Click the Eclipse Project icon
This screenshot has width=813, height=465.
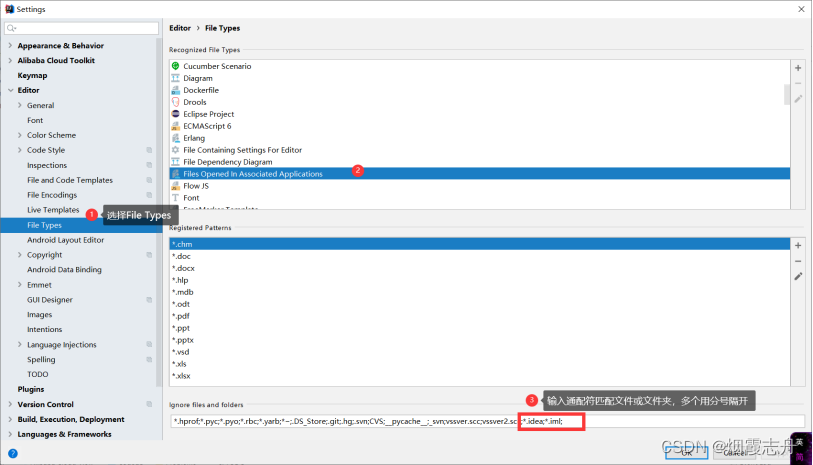tap(175, 114)
